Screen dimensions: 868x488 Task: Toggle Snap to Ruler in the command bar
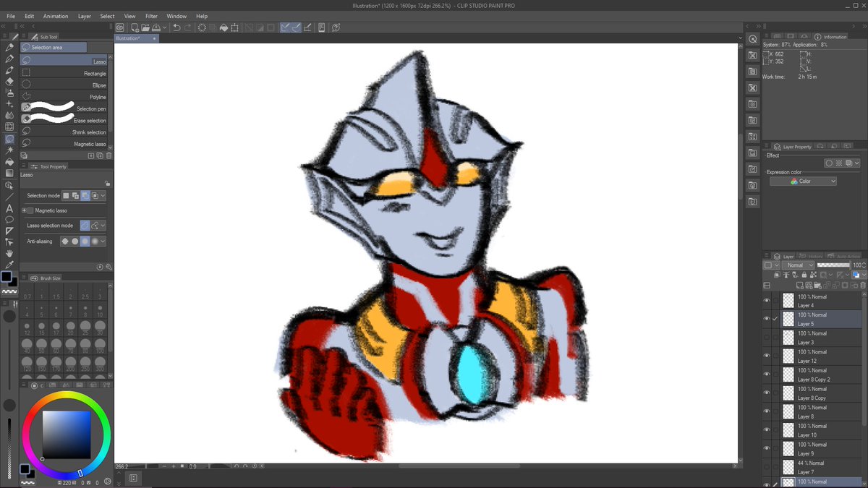pyautogui.click(x=286, y=27)
